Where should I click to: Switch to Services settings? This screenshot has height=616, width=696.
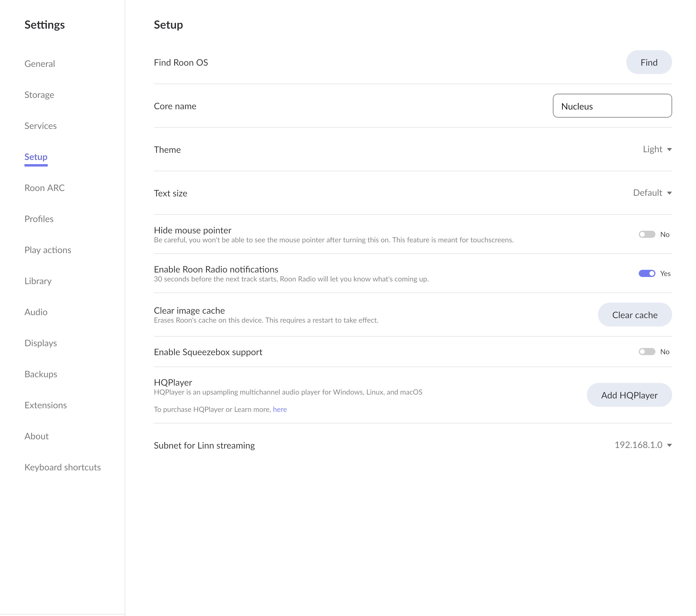tap(41, 126)
